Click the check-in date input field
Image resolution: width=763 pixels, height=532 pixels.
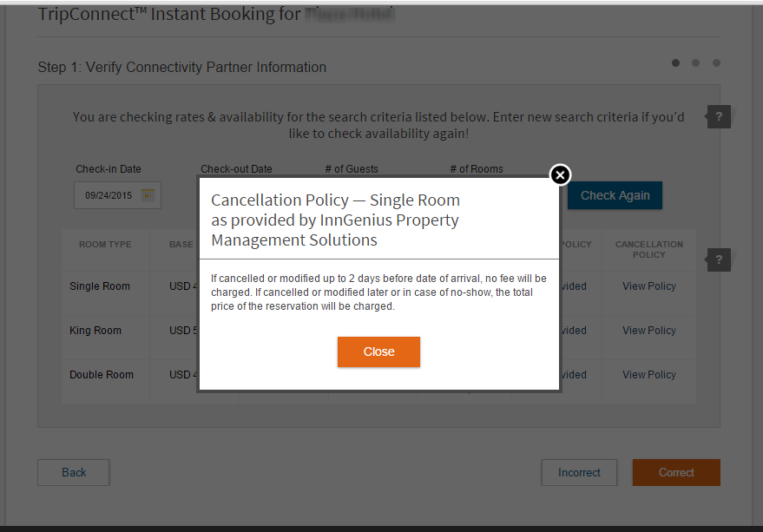coord(109,195)
